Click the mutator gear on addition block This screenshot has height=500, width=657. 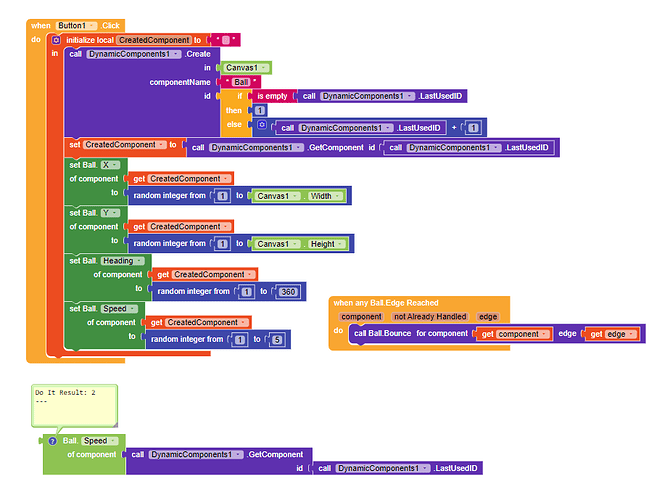pyautogui.click(x=262, y=125)
